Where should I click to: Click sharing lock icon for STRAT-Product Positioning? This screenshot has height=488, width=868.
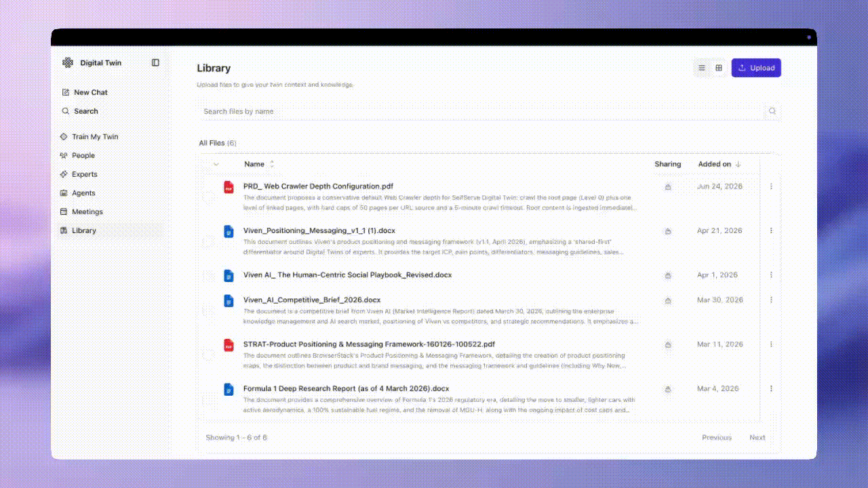click(x=668, y=344)
